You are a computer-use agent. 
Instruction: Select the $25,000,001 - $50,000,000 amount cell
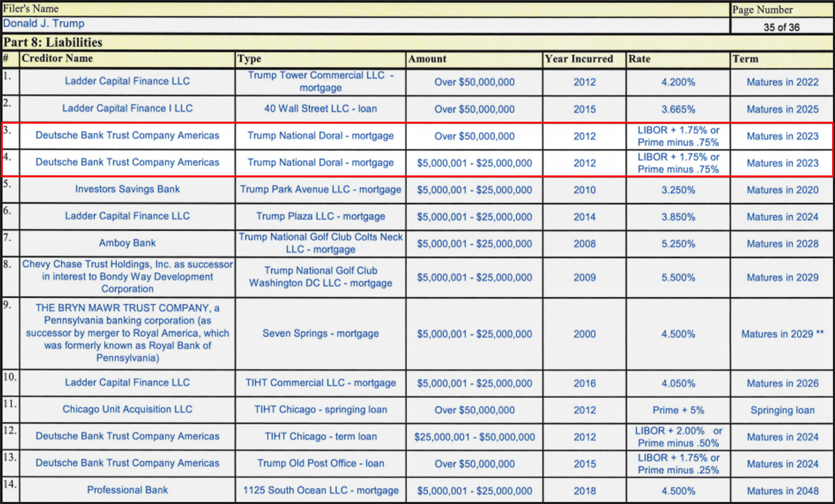(474, 437)
